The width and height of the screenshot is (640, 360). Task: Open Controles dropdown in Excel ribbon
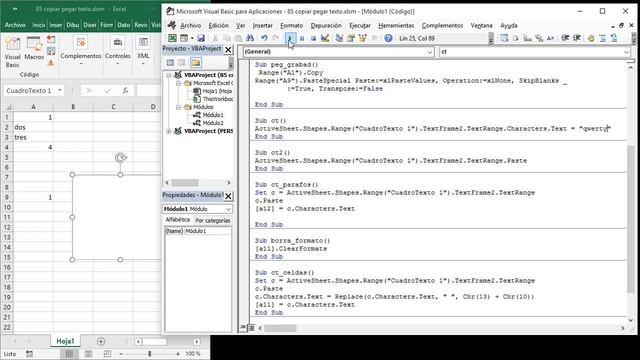coord(118,51)
